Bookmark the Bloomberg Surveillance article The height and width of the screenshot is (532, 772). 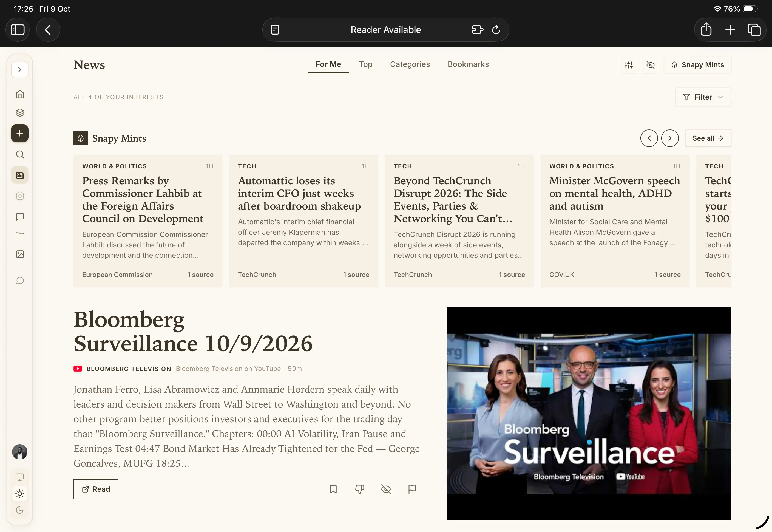coord(333,489)
